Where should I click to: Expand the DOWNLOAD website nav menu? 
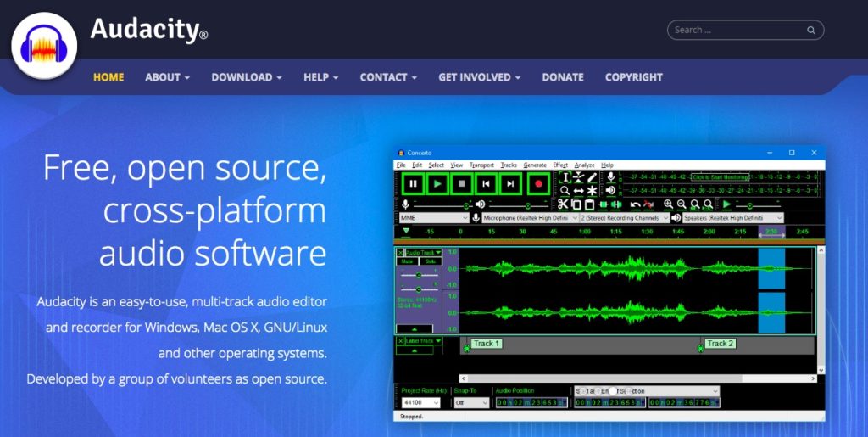click(x=247, y=77)
